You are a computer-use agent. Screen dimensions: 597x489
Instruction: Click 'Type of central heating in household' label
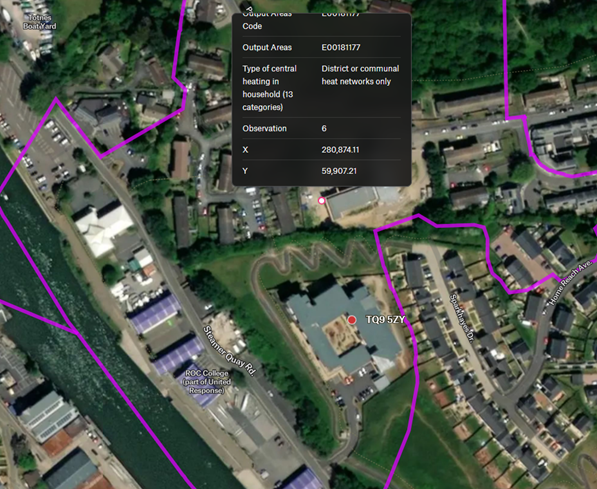(270, 88)
